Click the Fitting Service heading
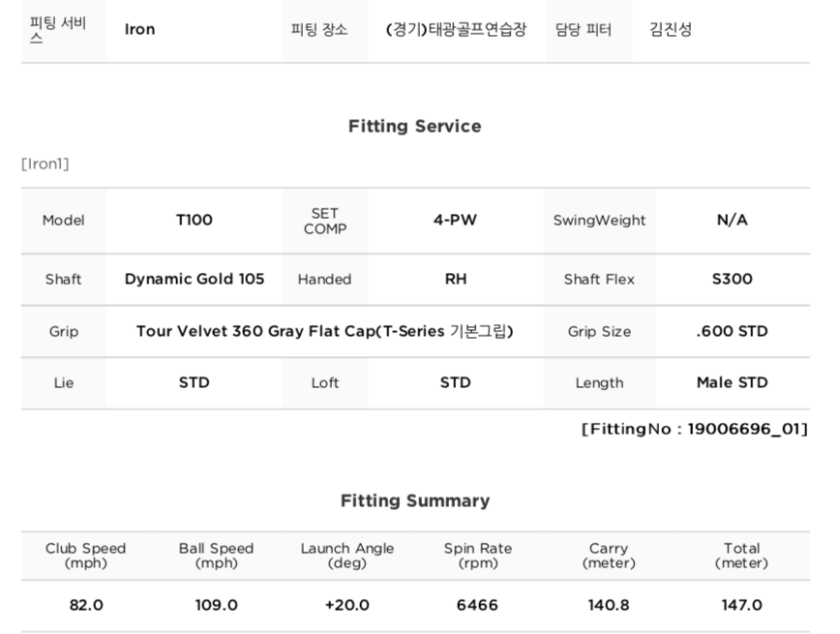This screenshot has width=840, height=634. coord(414,127)
